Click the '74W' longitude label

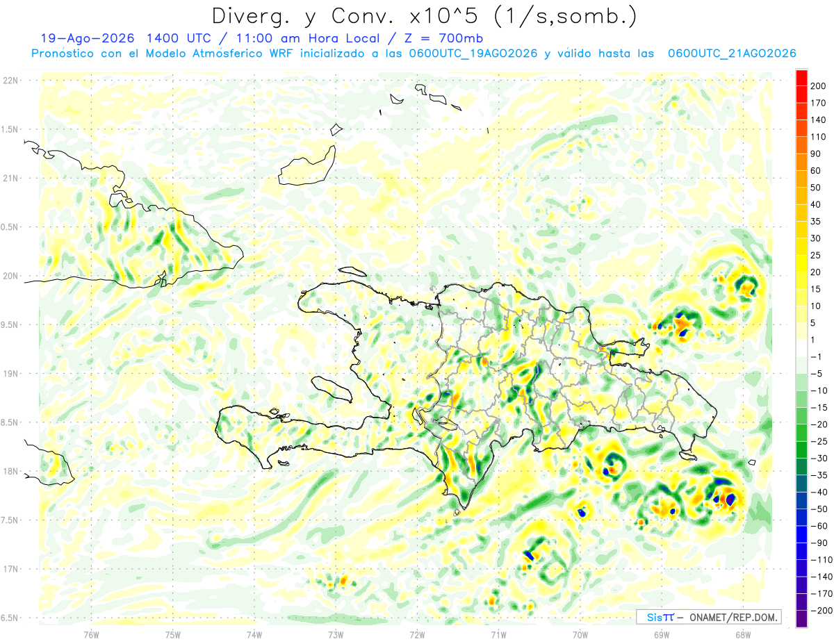(x=254, y=634)
